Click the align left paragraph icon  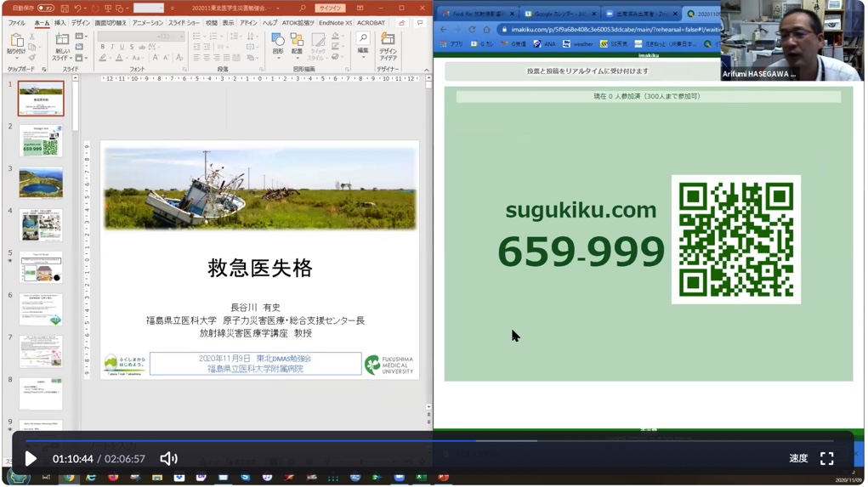pos(196,58)
